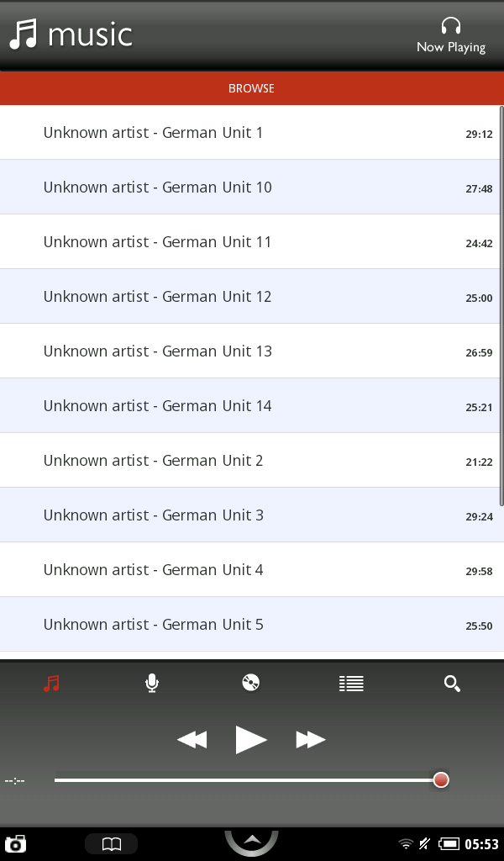Choose German Unit 14 track
This screenshot has height=861, width=504.
coord(158,406)
